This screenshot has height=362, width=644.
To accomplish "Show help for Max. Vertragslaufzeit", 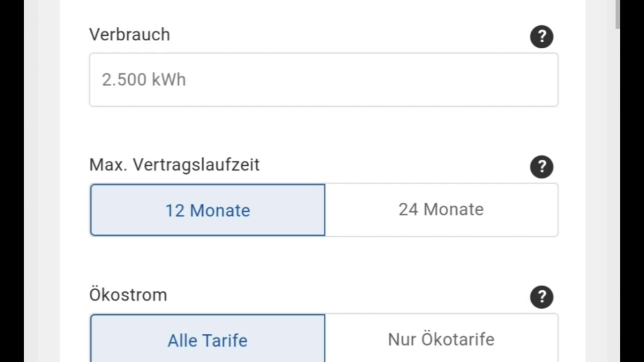I will tap(541, 167).
